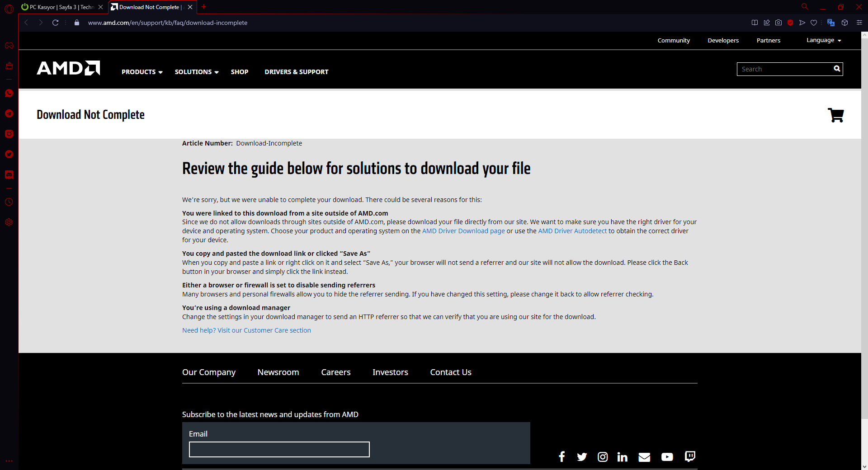The image size is (868, 470).
Task: Click the page scrollbar down arrow
Action: [x=864, y=466]
